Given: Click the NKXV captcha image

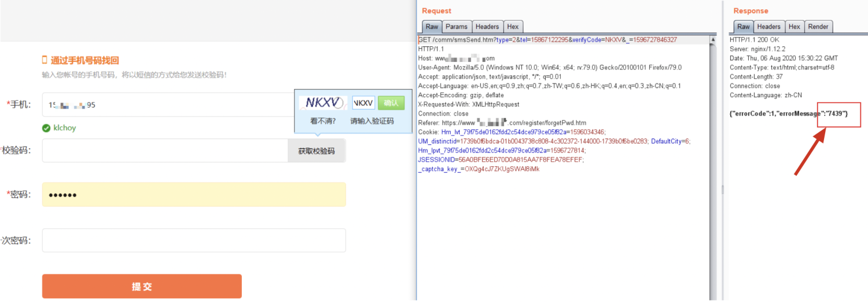Looking at the screenshot, I should coord(323,103).
